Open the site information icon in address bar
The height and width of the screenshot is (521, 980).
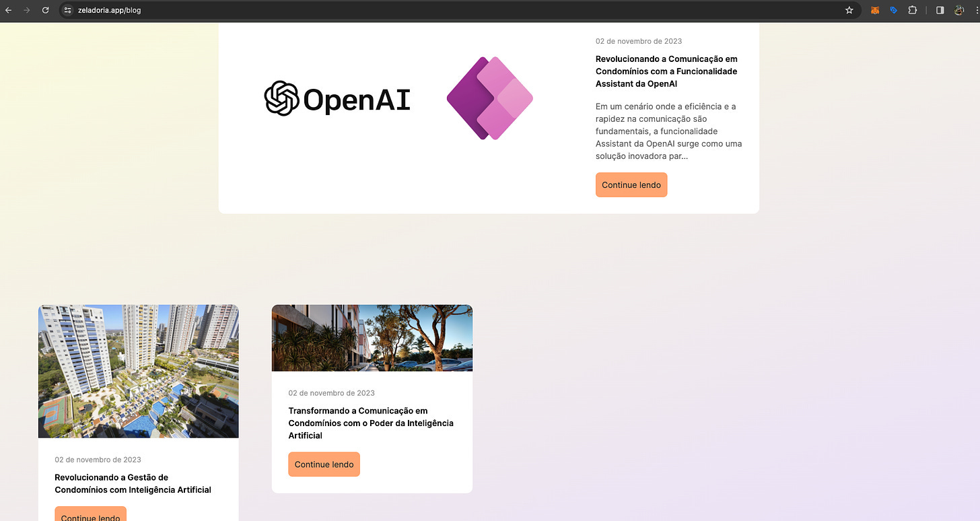[67, 10]
